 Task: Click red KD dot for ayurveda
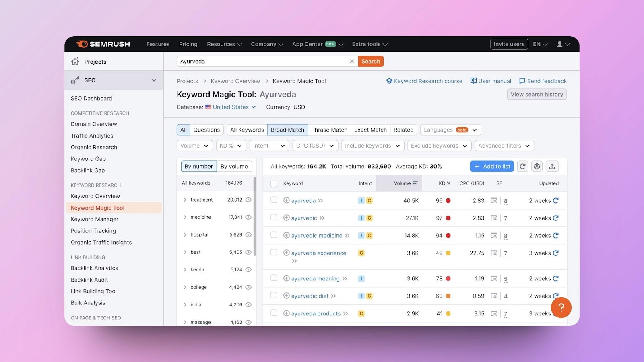click(x=448, y=200)
